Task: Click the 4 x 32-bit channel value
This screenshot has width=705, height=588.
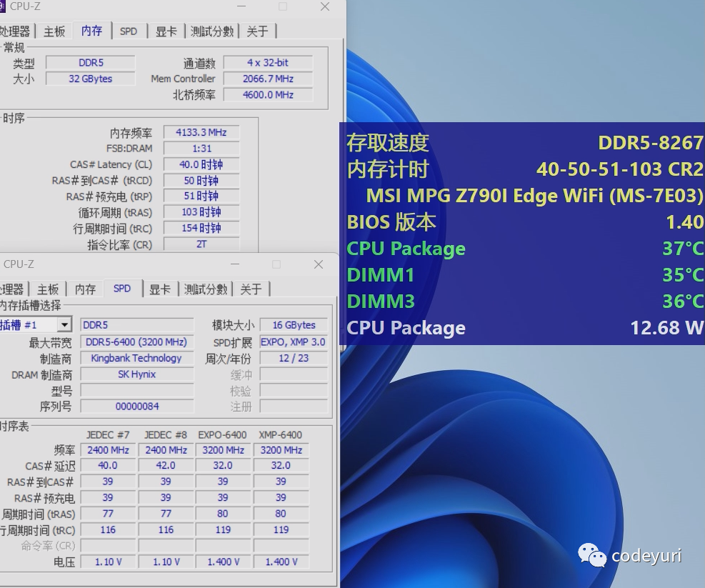Action: point(268,63)
